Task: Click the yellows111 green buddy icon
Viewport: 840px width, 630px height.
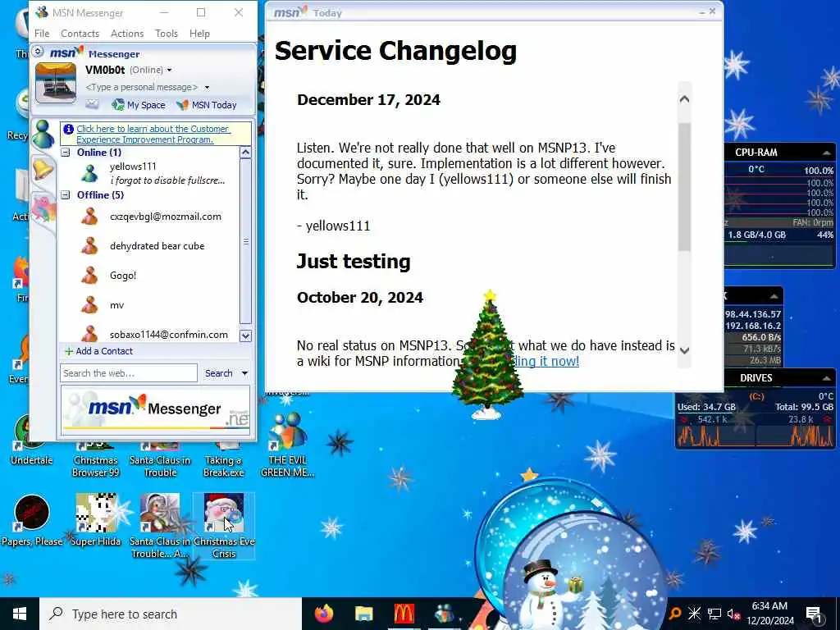Action: pyautogui.click(x=89, y=173)
